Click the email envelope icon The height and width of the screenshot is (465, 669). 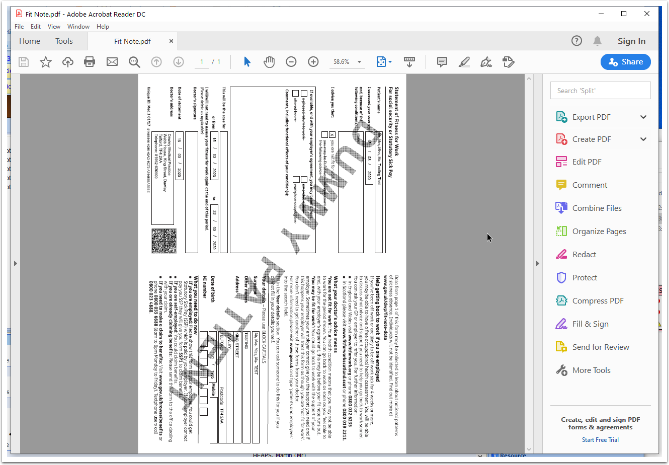coord(112,62)
